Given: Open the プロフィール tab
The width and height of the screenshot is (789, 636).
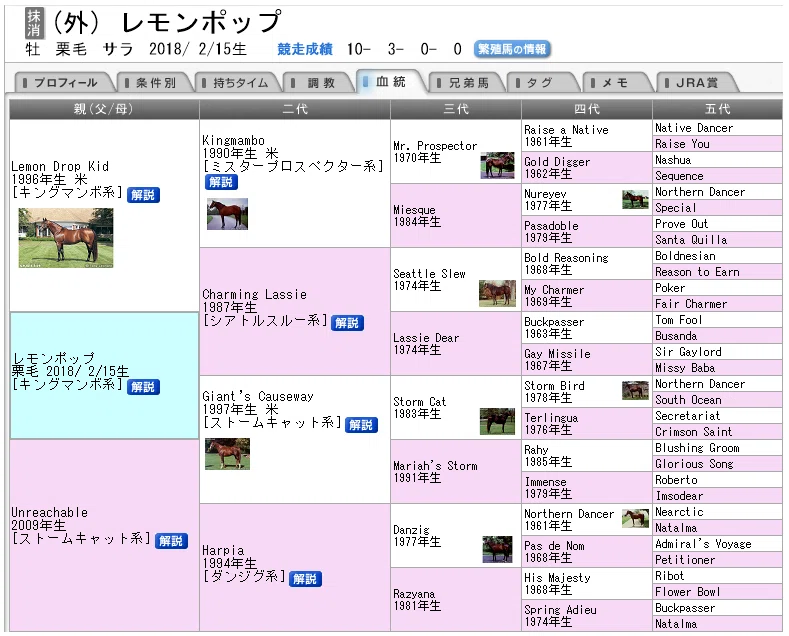Looking at the screenshot, I should click(65, 83).
